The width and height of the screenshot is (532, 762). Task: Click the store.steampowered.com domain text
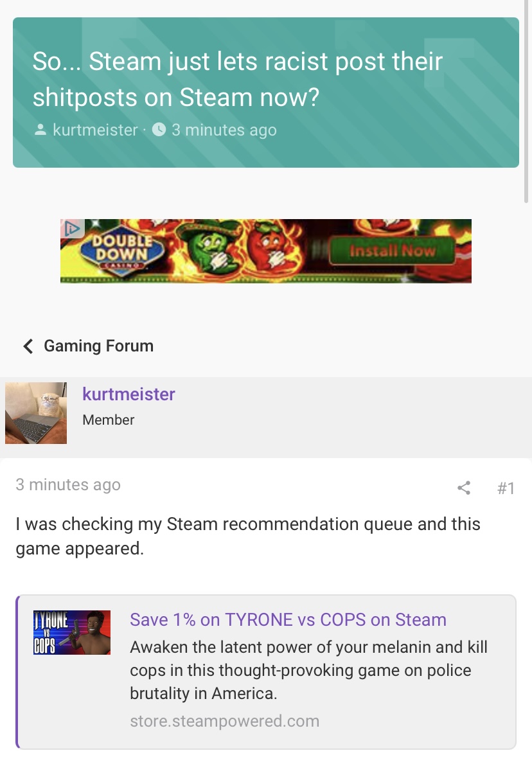[x=224, y=721]
